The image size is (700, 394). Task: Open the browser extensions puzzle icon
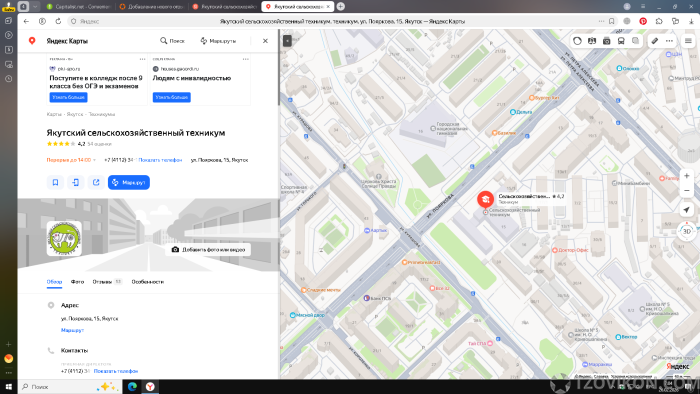coord(659,21)
